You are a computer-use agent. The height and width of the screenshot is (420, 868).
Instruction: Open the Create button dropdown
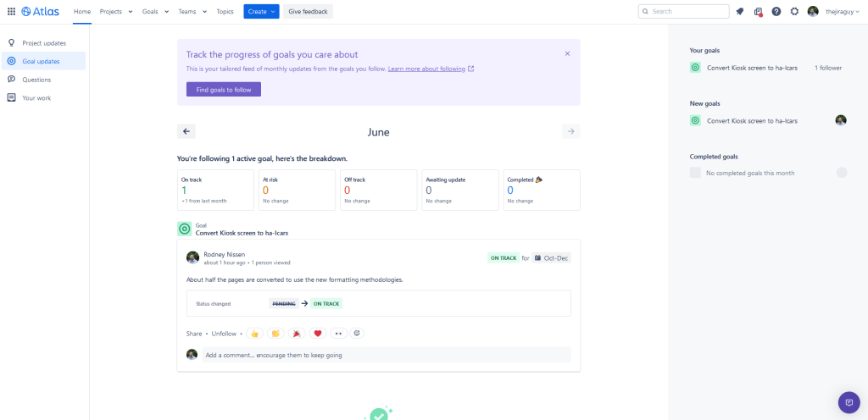[261, 12]
